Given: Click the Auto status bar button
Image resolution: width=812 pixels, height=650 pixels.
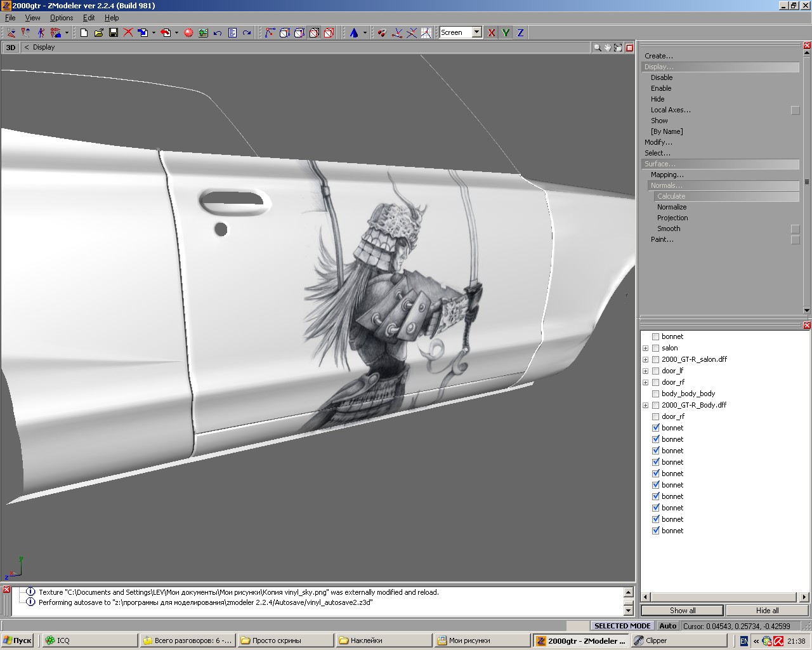Looking at the screenshot, I should 667,626.
